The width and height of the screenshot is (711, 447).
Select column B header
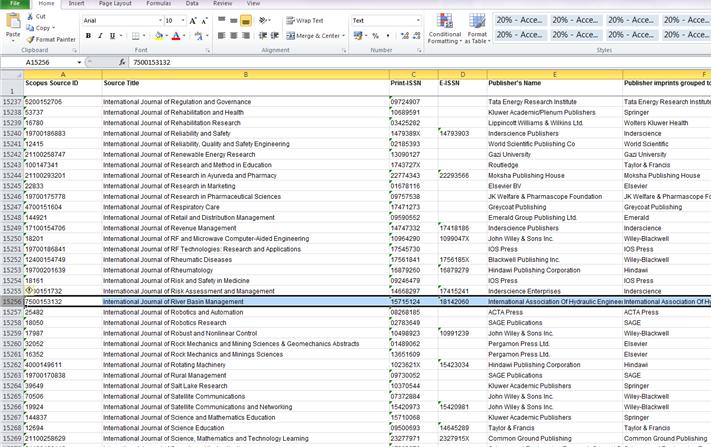point(245,74)
